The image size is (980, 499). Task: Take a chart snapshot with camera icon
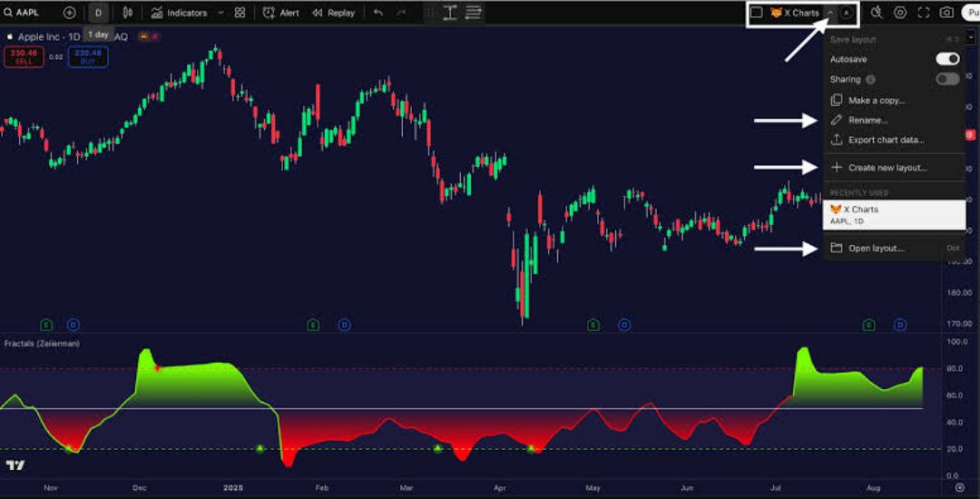click(x=946, y=13)
